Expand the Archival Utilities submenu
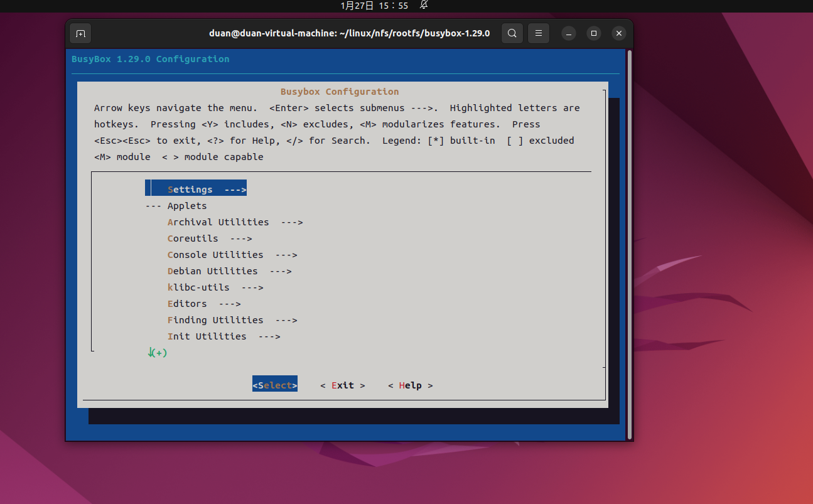Viewport: 813px width, 504px height. tap(218, 222)
